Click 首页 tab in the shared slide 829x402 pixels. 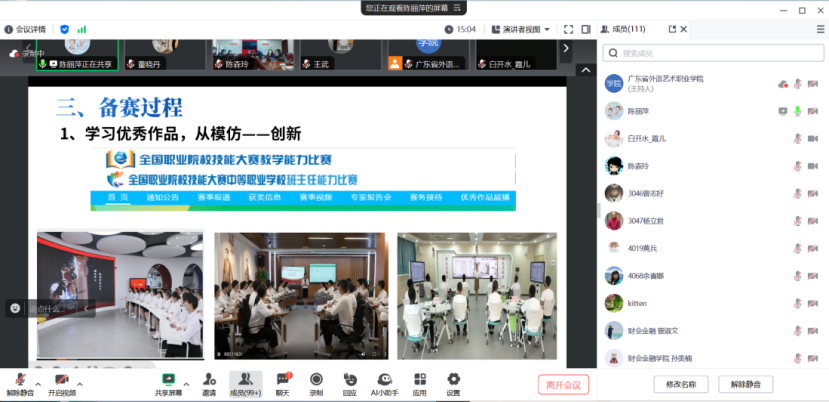pyautogui.click(x=118, y=198)
